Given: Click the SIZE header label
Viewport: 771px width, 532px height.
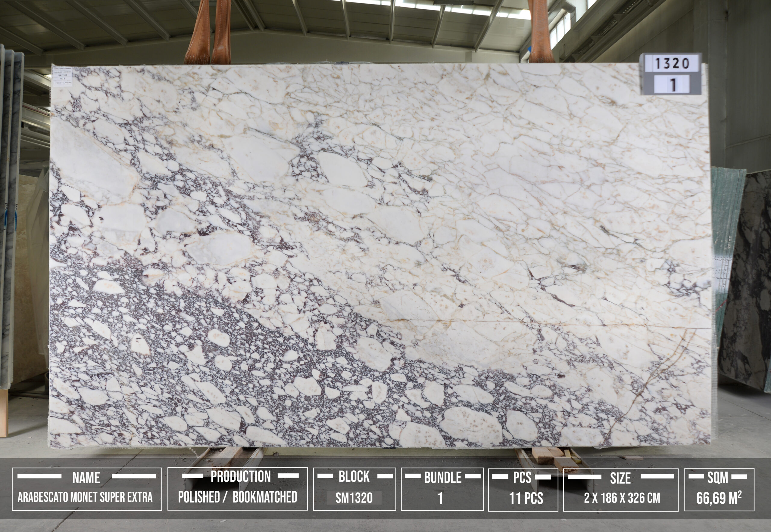Looking at the screenshot, I should [x=620, y=478].
